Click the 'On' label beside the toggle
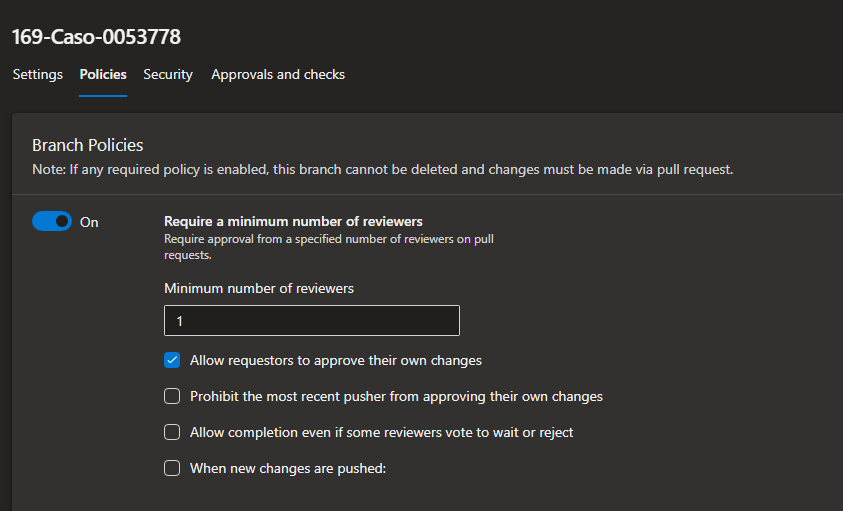843x511 pixels. [x=89, y=222]
